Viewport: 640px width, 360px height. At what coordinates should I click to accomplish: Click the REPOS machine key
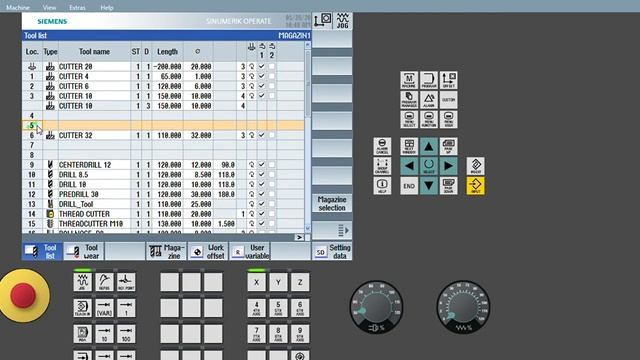coord(104,282)
